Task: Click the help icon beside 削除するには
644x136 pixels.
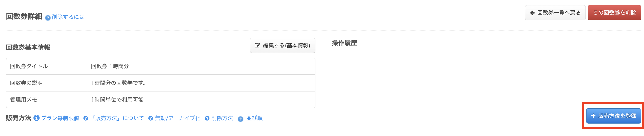Action: (48, 18)
